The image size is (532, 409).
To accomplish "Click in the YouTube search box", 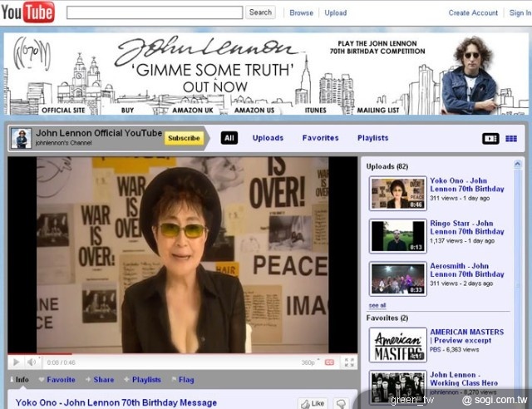I will point(155,12).
